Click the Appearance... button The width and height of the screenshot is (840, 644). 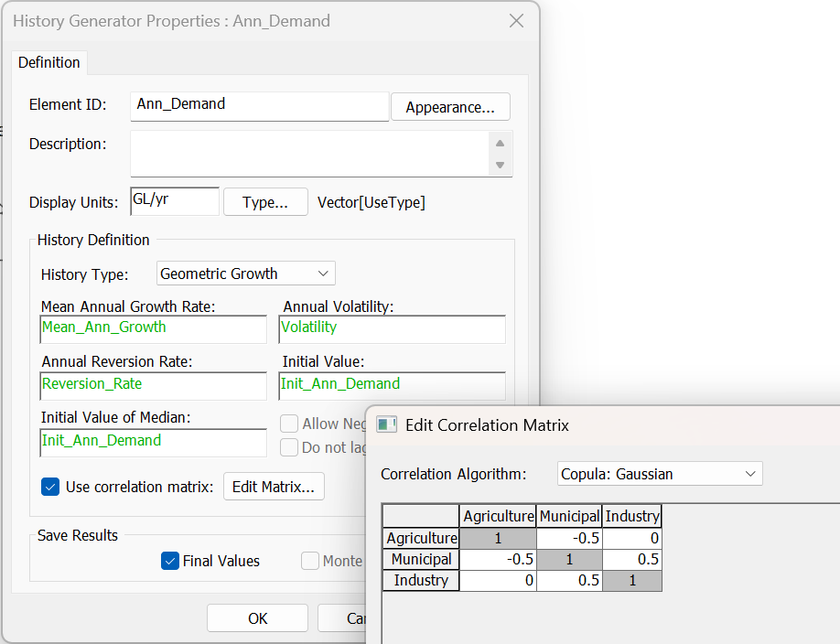[450, 107]
